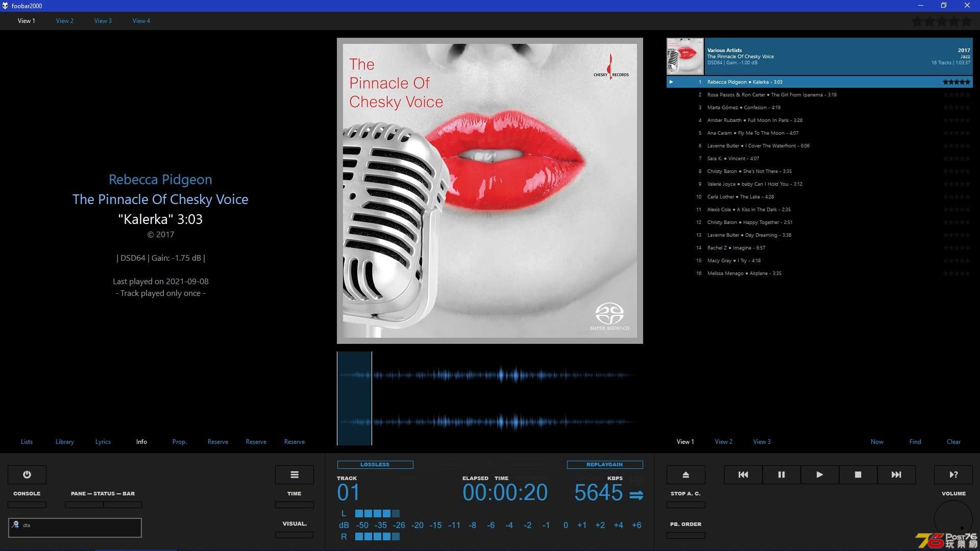Toggle the Status Bar indicator bar
This screenshot has height=551, width=980.
[123, 505]
